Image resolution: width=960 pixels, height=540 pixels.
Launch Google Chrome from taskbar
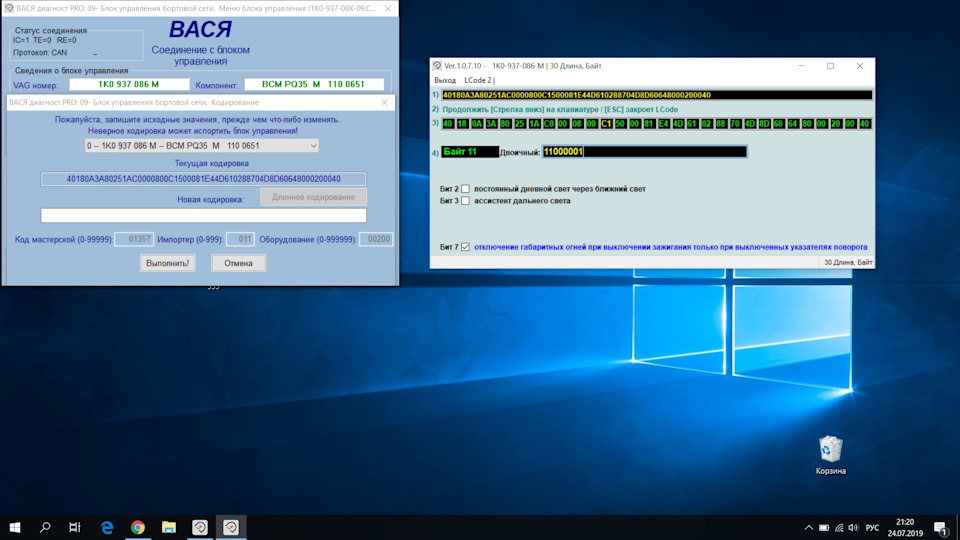coord(138,527)
